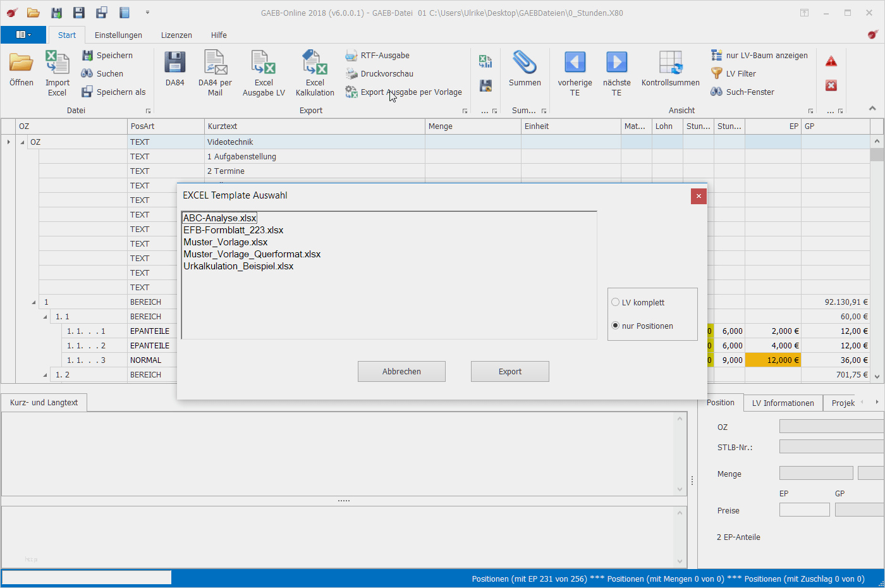The height and width of the screenshot is (588, 885).
Task: Select Muster_Vorlage_Querformat.xlsx in the list
Action: 252,254
